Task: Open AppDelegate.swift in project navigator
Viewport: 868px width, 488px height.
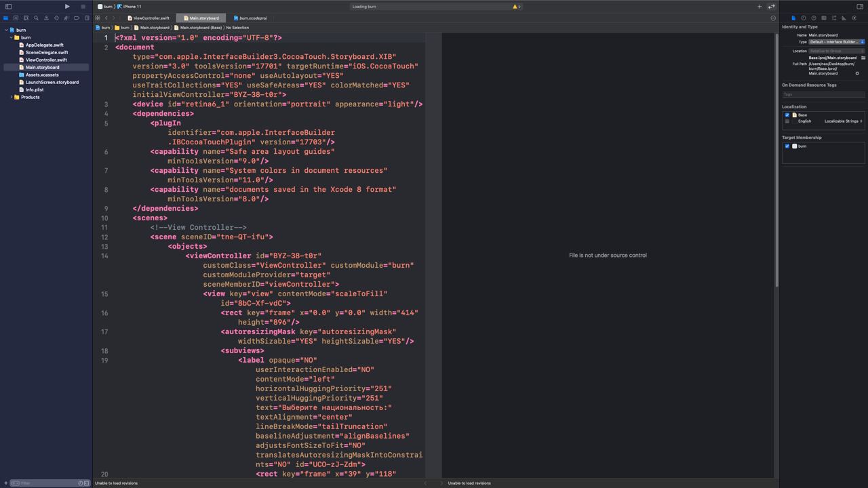Action: [44, 45]
